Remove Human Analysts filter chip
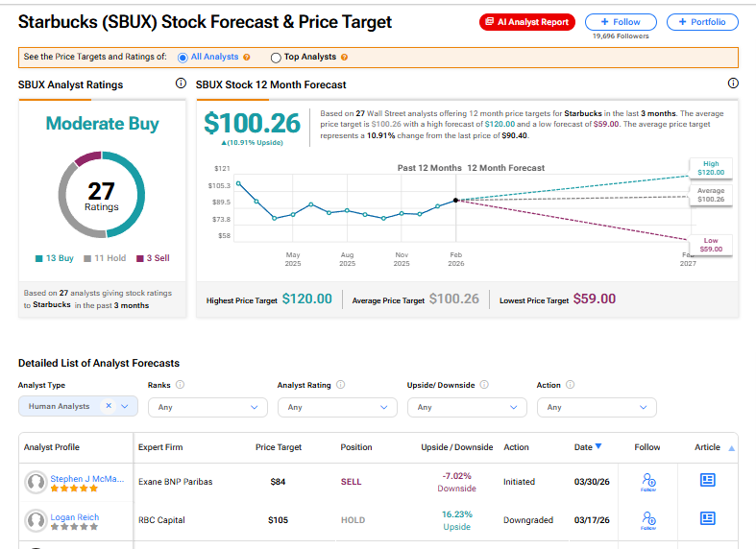Image resolution: width=756 pixels, height=549 pixels. (x=109, y=406)
